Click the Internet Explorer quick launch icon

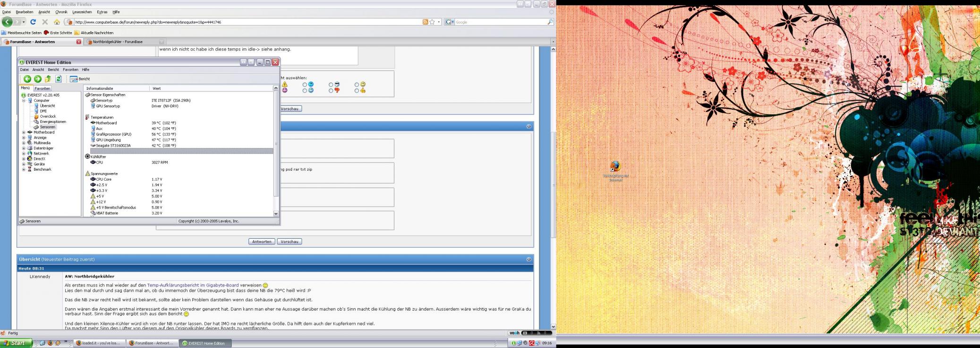tap(43, 343)
